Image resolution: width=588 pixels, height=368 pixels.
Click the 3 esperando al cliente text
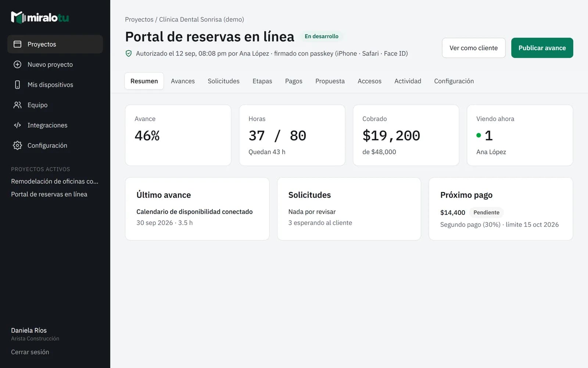coord(320,223)
